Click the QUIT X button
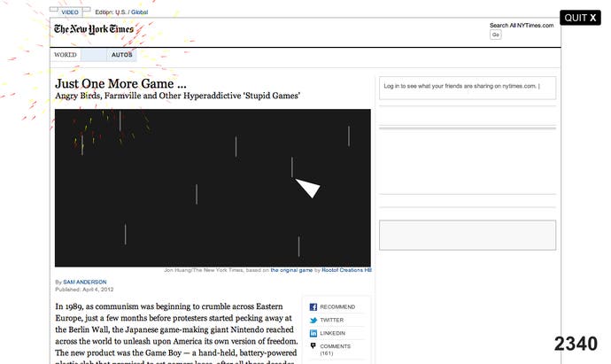Screen dimensions: 611x364 click(580, 18)
